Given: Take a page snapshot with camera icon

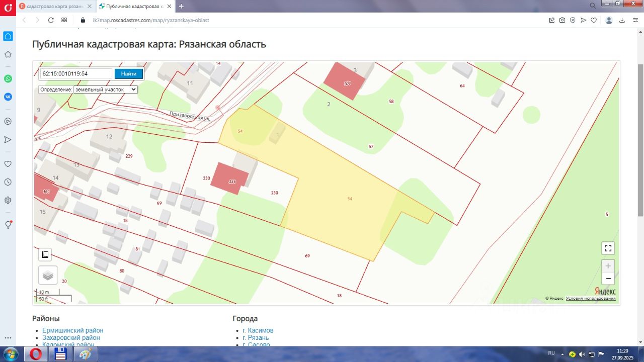Looking at the screenshot, I should pyautogui.click(x=562, y=20).
